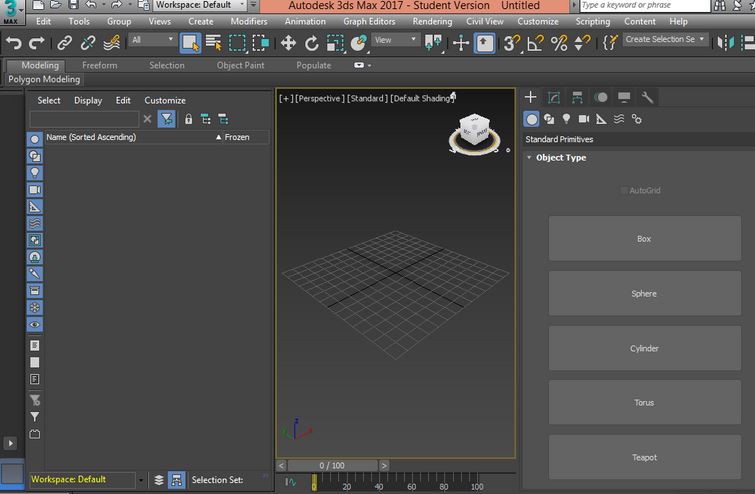Click the Scene Explorer search field

coord(84,119)
